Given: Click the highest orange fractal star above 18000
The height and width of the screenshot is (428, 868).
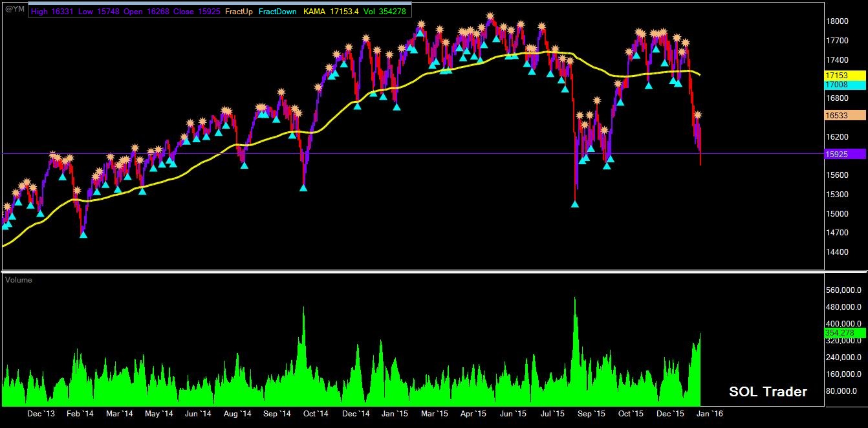Looking at the screenshot, I should pos(491,17).
